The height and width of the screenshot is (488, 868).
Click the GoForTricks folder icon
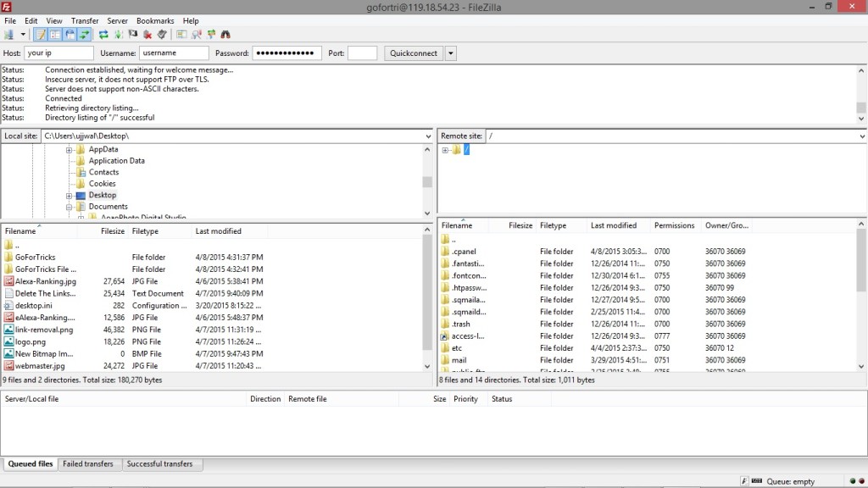8,257
